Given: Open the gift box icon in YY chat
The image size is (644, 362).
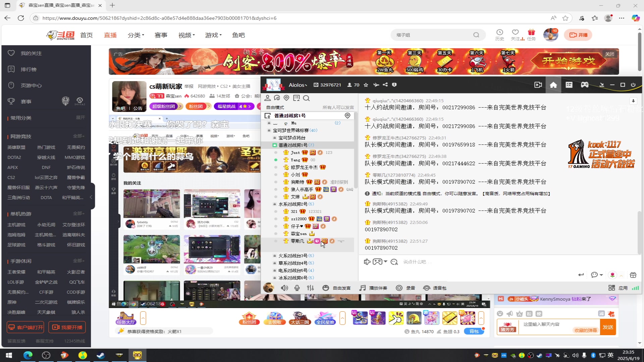Looking at the screenshot, I should (x=633, y=275).
